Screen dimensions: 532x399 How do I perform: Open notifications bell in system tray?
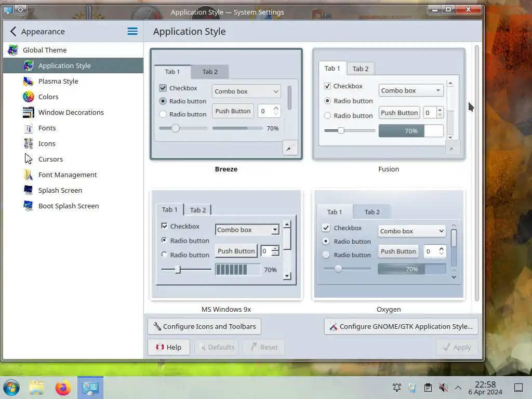click(396, 387)
